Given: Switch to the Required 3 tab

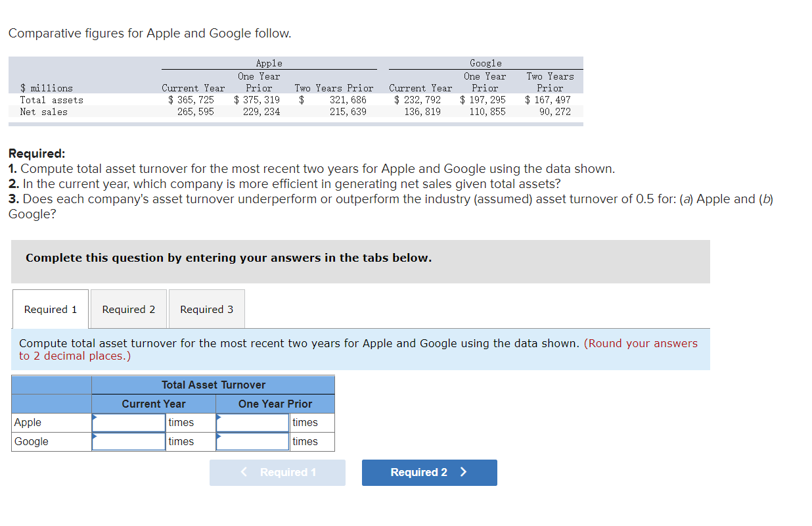Looking at the screenshot, I should tap(206, 309).
